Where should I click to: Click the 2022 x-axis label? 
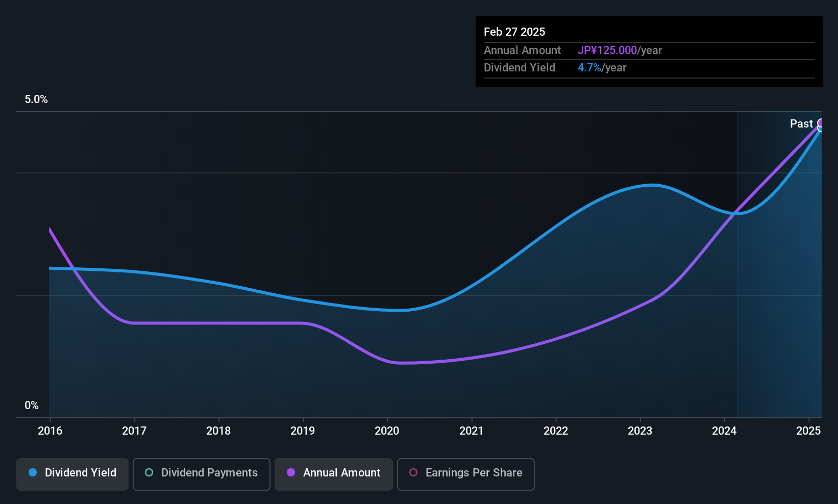(x=556, y=431)
